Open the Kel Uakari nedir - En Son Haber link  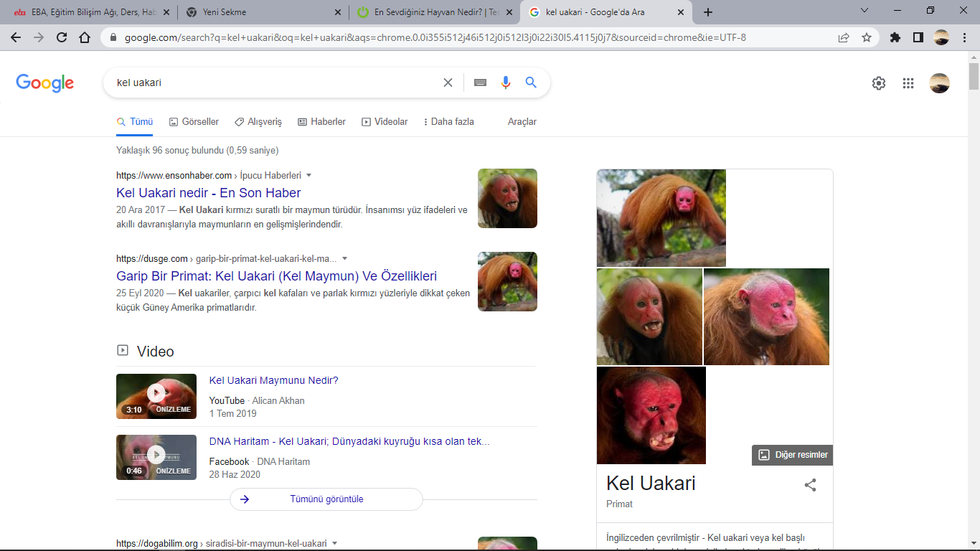pos(207,192)
